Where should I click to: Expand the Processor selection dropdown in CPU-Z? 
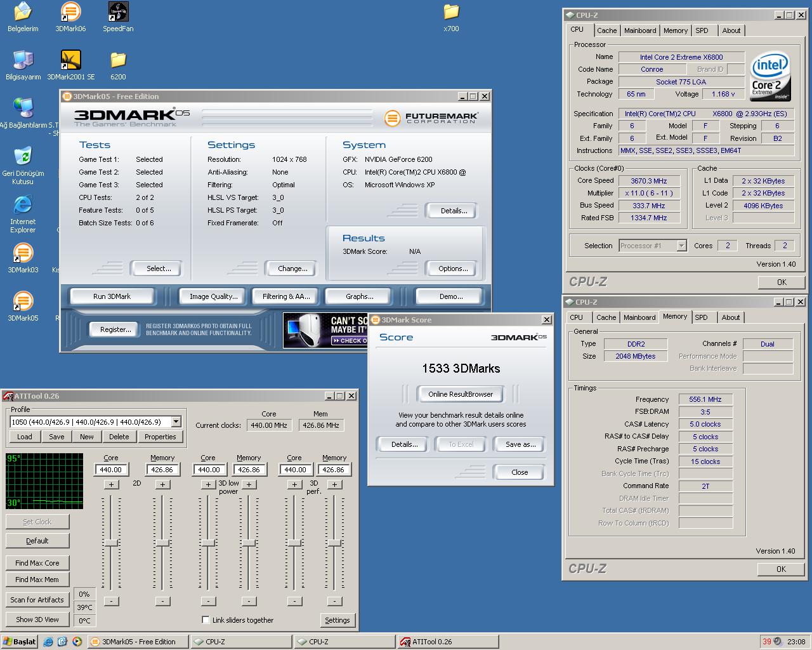coord(681,246)
